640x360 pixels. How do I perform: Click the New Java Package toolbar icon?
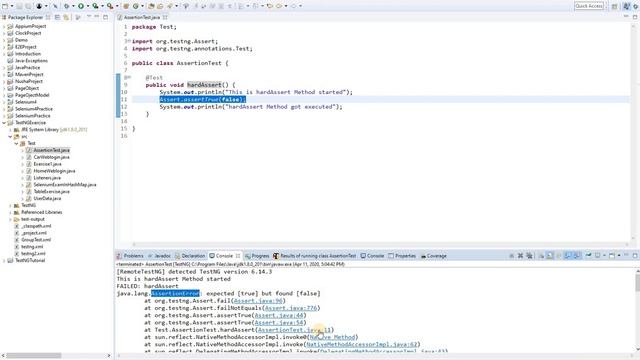(x=126, y=6)
